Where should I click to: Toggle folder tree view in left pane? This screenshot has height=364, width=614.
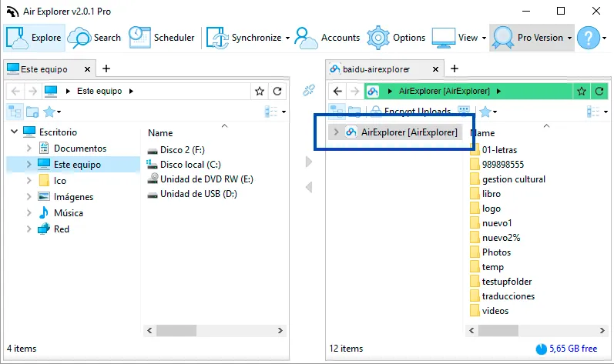(x=15, y=112)
